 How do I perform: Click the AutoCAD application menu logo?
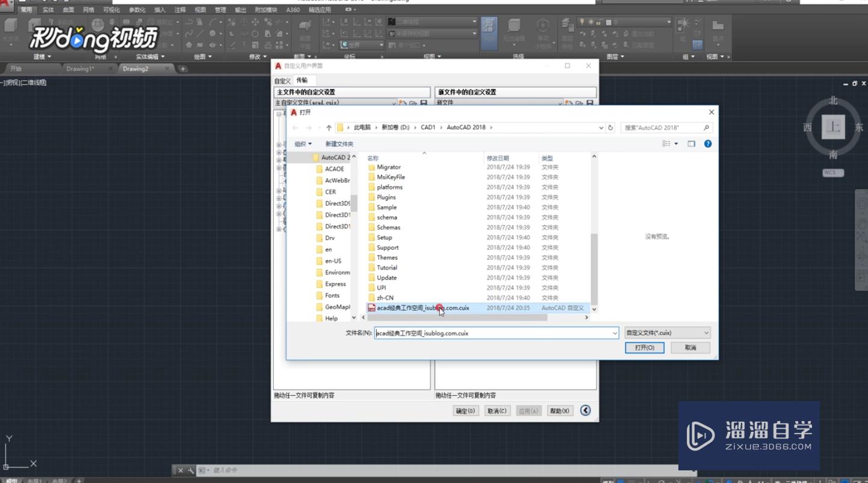pos(6,7)
